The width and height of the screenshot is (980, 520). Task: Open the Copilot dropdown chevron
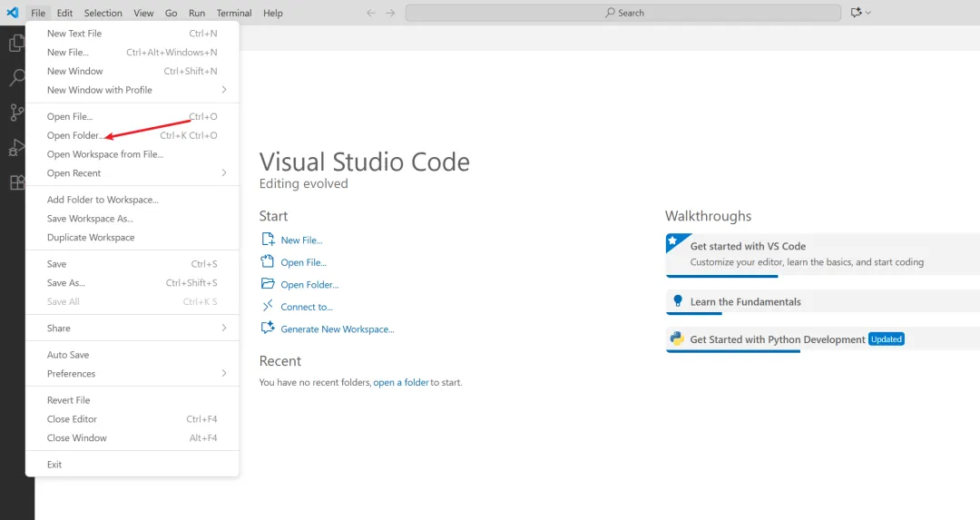(x=868, y=13)
